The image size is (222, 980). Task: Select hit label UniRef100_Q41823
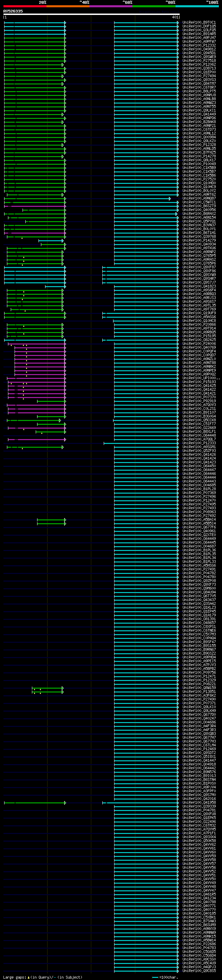point(199,286)
